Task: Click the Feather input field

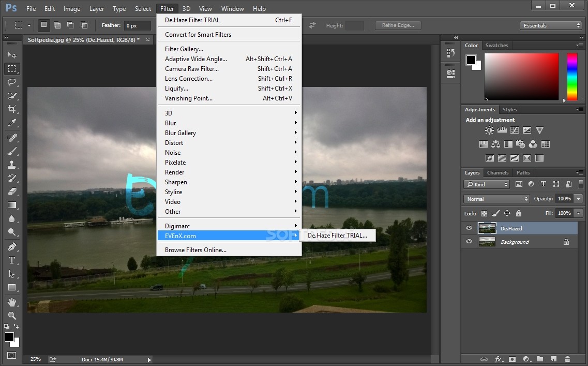Action: [x=137, y=25]
